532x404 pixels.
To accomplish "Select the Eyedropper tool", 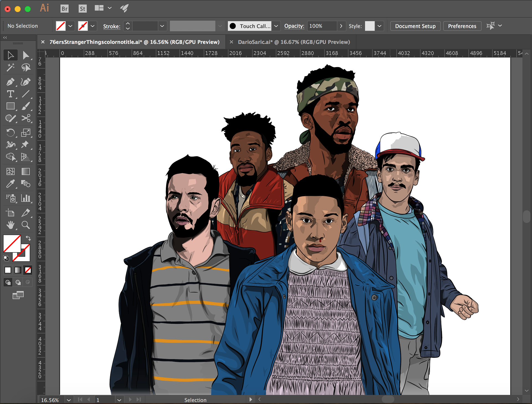I will (11, 183).
